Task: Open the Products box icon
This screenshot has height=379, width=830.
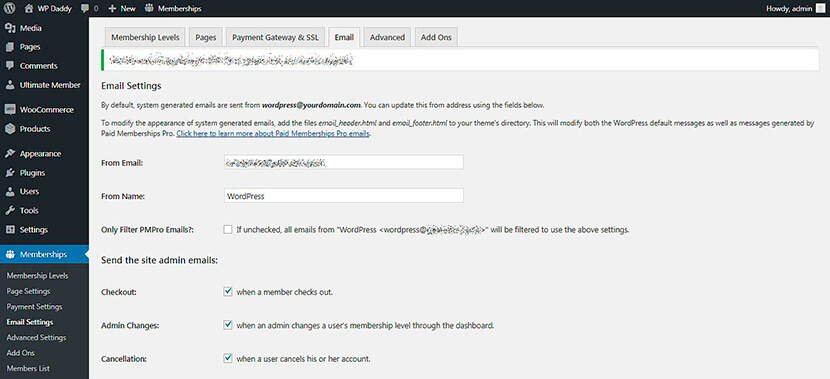Action: (x=10, y=129)
